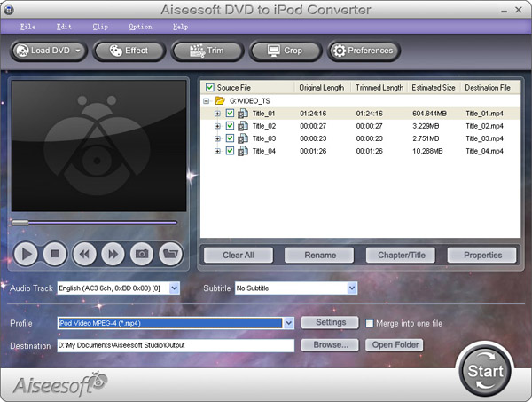
Task: Take a snapshot with the camera icon
Action: [x=142, y=254]
